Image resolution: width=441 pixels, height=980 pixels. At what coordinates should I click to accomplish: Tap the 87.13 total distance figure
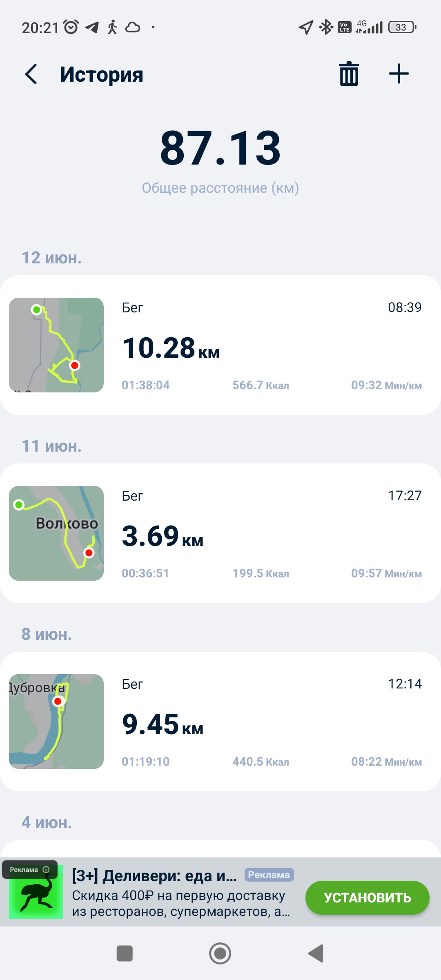pyautogui.click(x=220, y=148)
